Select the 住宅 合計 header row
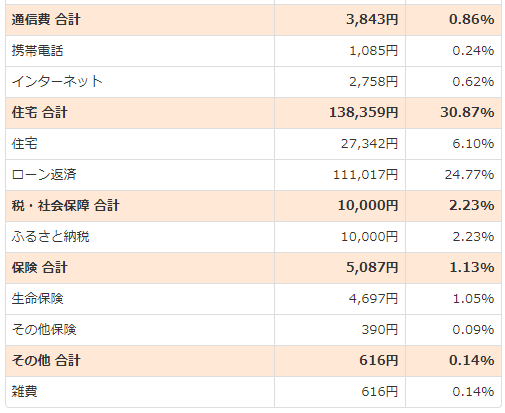 pyautogui.click(x=253, y=113)
